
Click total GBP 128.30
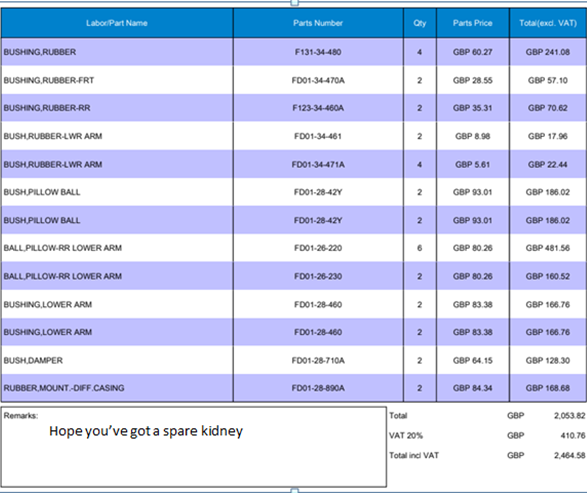coord(548,360)
